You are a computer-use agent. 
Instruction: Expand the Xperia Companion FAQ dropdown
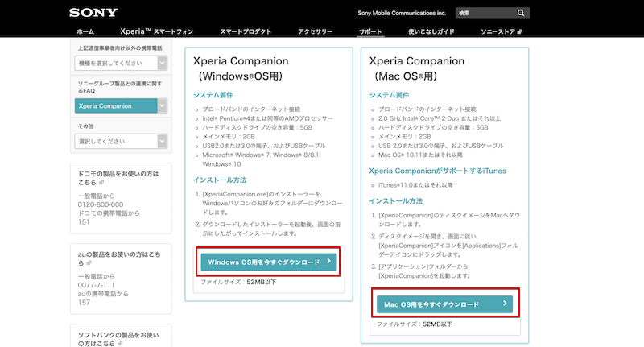click(121, 105)
